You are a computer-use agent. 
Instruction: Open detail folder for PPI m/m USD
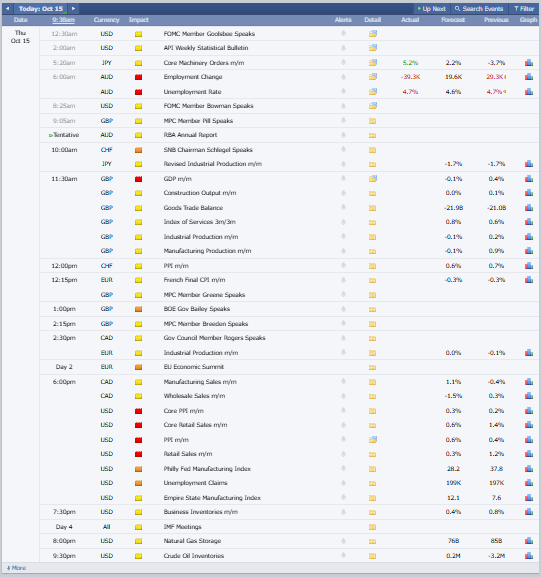[x=372, y=440]
